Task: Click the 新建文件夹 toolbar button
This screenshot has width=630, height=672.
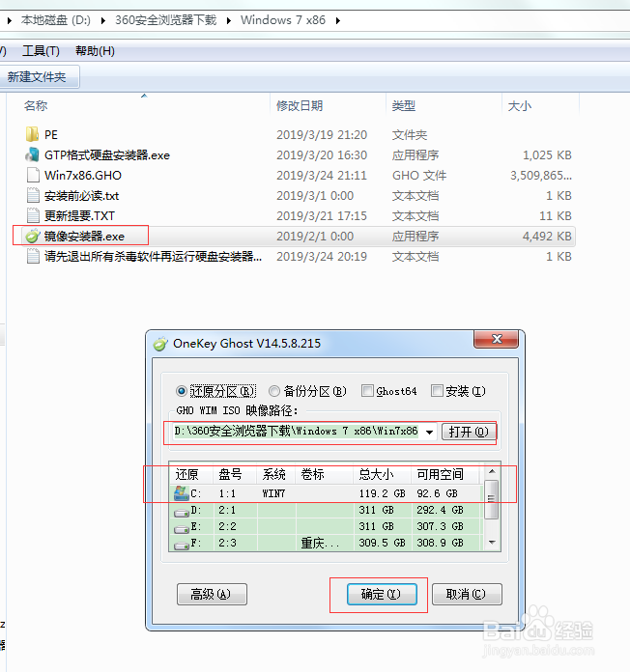Action: pos(37,77)
